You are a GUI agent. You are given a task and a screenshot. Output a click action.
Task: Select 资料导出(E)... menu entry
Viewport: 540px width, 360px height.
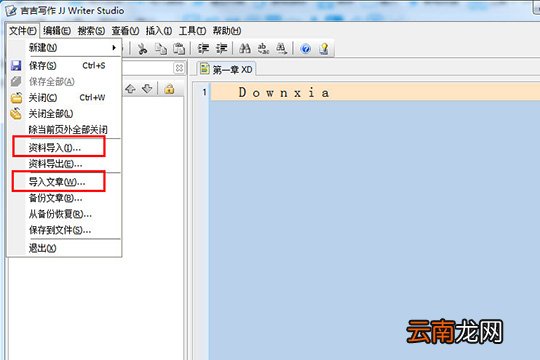pos(64,164)
